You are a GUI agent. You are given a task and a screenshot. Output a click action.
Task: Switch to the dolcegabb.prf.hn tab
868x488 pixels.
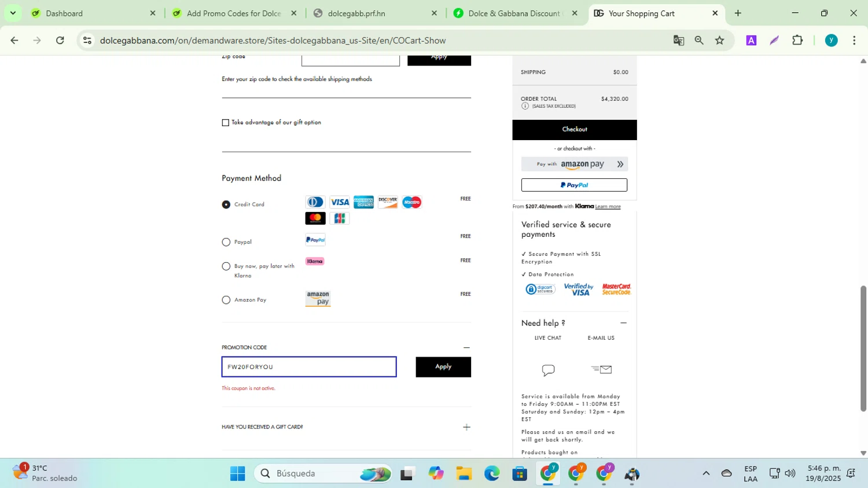point(375,13)
